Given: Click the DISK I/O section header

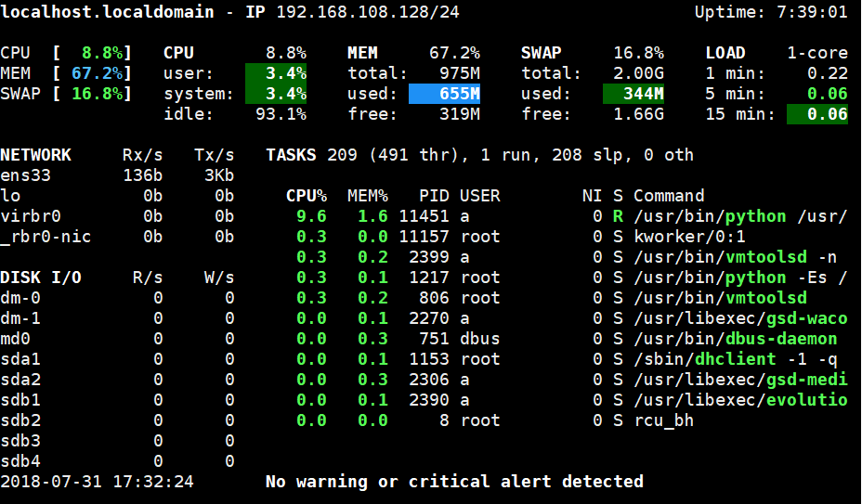Looking at the screenshot, I should point(41,278).
